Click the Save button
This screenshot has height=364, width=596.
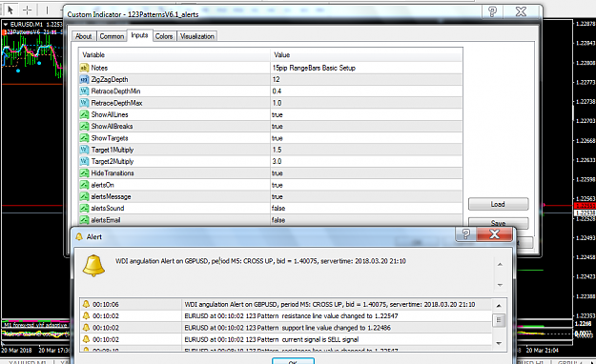pos(498,223)
